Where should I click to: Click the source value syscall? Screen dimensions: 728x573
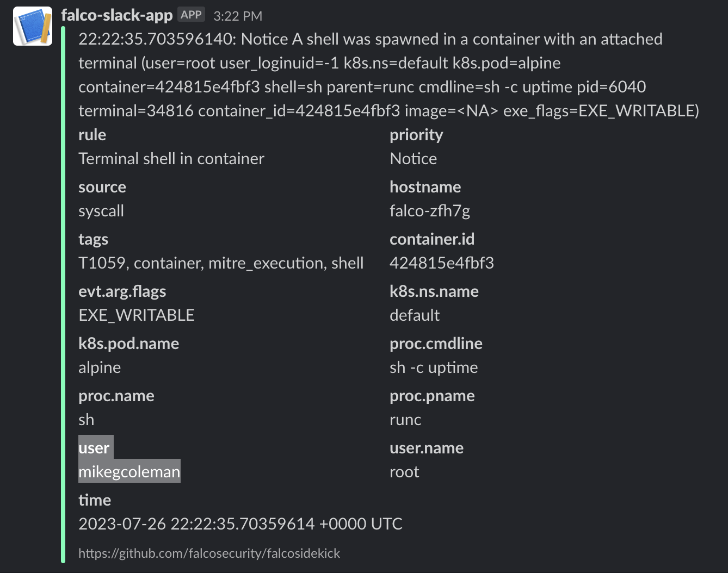[x=101, y=211]
